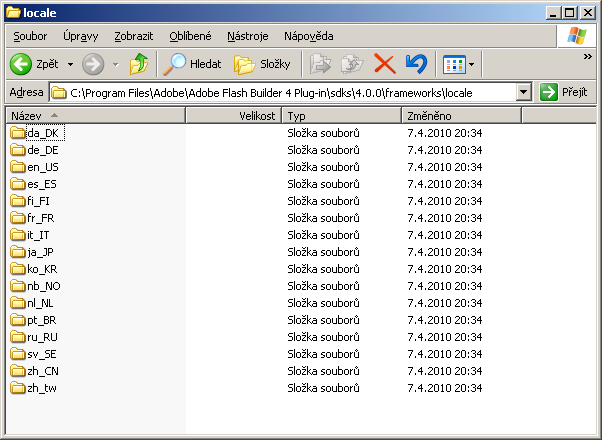
Task: Go up one folder level icon
Action: point(139,64)
